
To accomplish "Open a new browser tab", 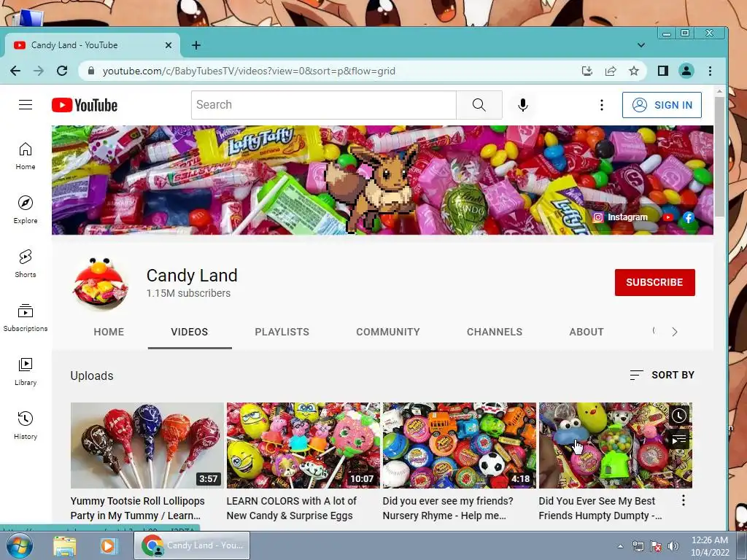I will (x=196, y=45).
